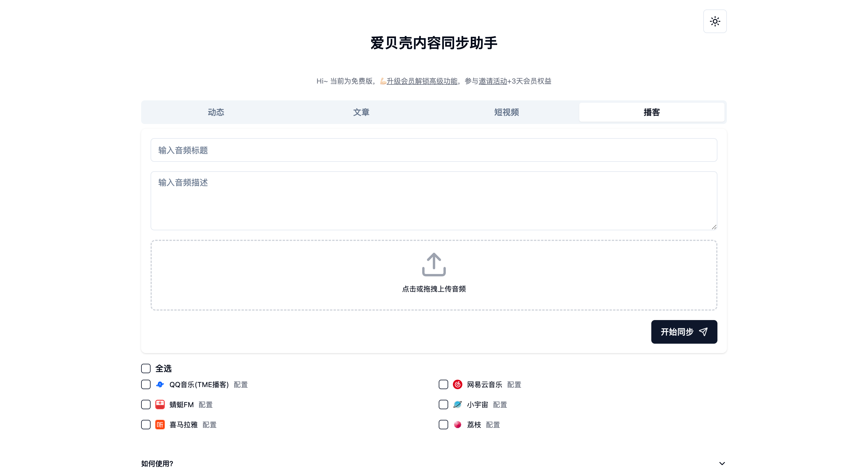
Task: Focus the 输入音频标题 title field
Action: (434, 150)
